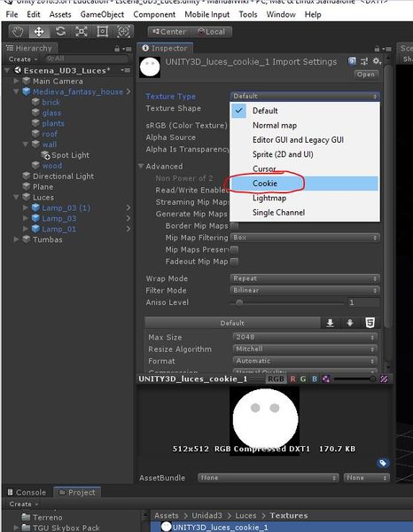
Task: Toggle the Fadeout Mip Maps checkbox
Action: 234,262
